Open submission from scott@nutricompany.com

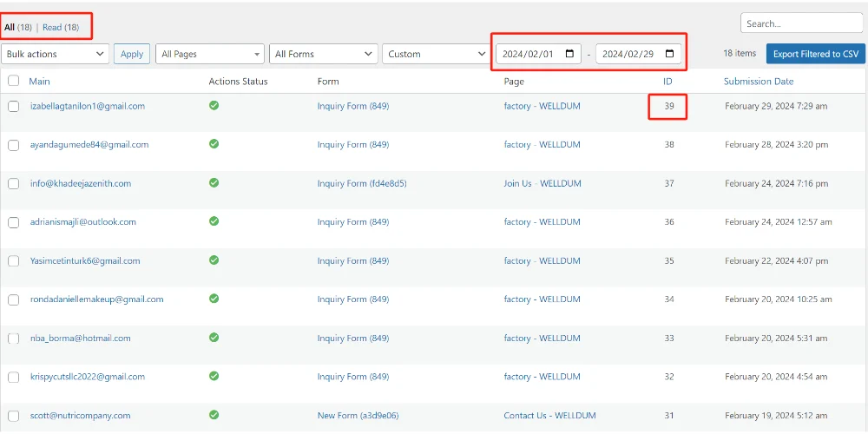click(x=80, y=415)
